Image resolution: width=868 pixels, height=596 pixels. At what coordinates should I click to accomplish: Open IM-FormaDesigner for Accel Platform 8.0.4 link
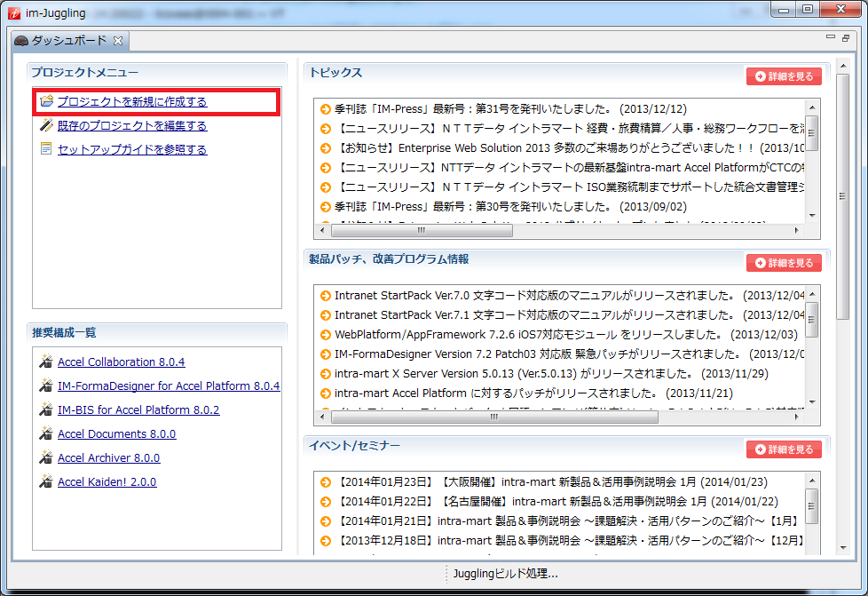169,385
